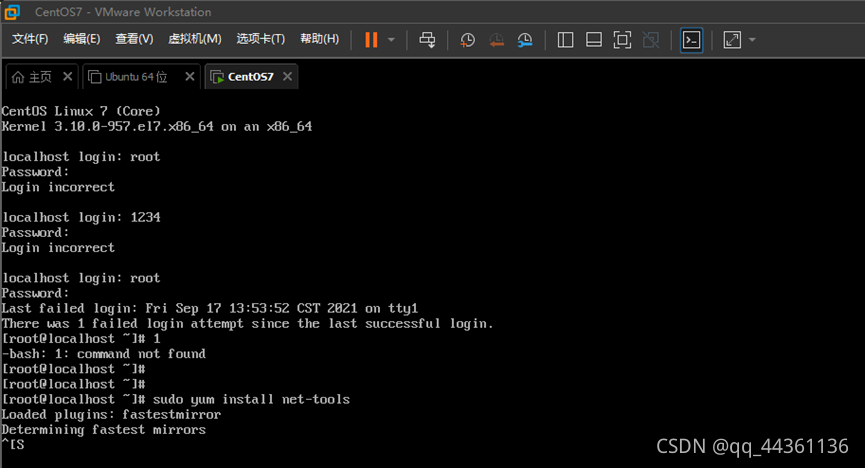Viewport: 865px width, 468px height.
Task: Open the 查看(V) menu
Action: (x=134, y=39)
